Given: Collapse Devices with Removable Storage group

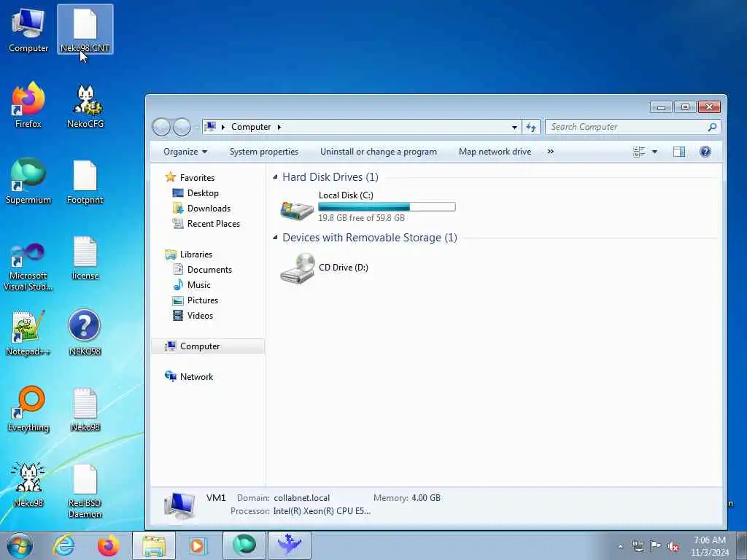Looking at the screenshot, I should [x=275, y=238].
